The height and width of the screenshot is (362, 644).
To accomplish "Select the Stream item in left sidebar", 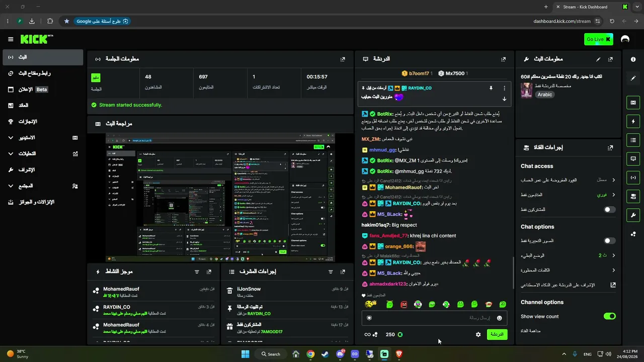I will [x=42, y=57].
